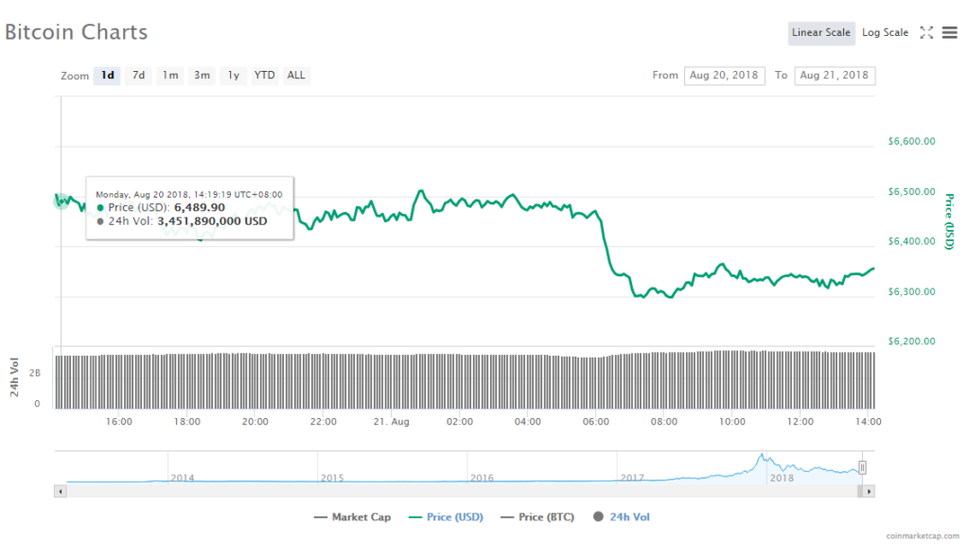The image size is (969, 560).
Task: Select the 1d zoom range
Action: click(108, 76)
